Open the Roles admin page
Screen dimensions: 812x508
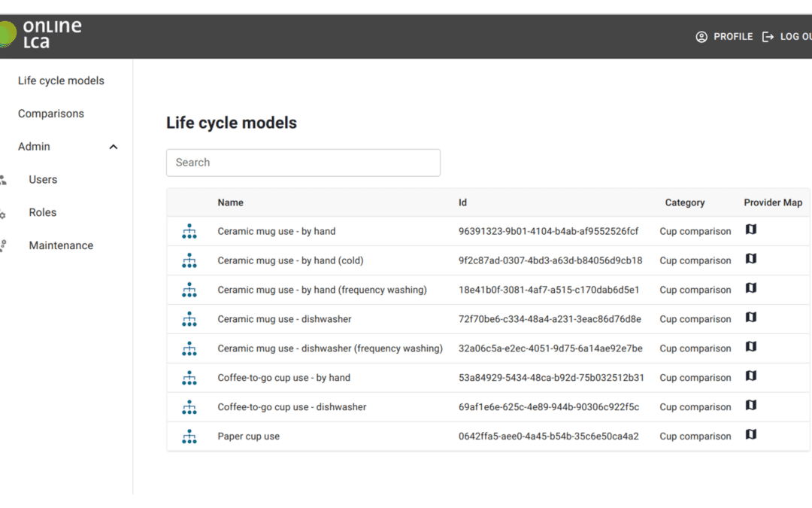point(42,212)
